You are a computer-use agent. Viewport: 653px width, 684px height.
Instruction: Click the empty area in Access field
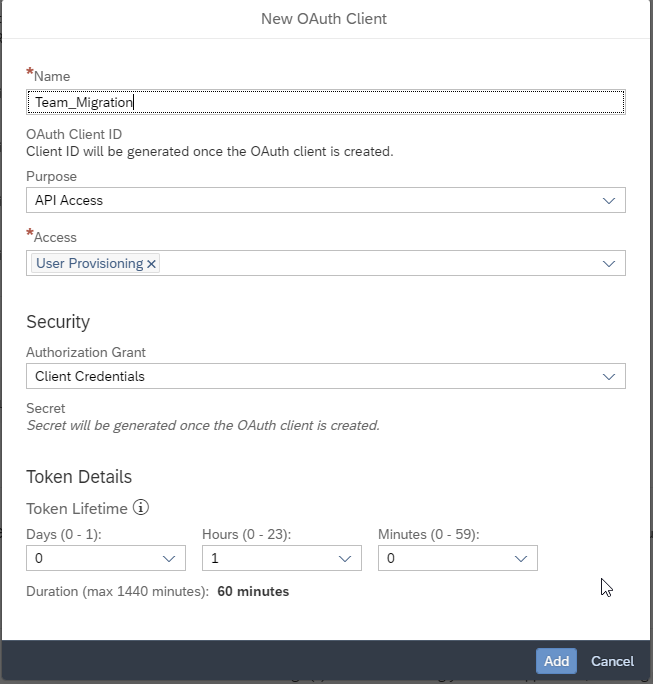380,263
